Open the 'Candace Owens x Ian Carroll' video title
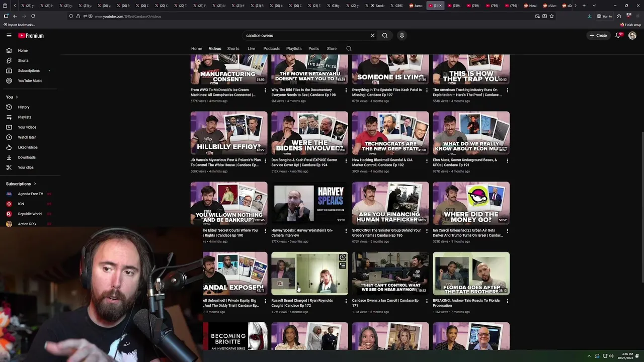Screen dimensions: 644x362 pyautogui.click(x=385, y=303)
